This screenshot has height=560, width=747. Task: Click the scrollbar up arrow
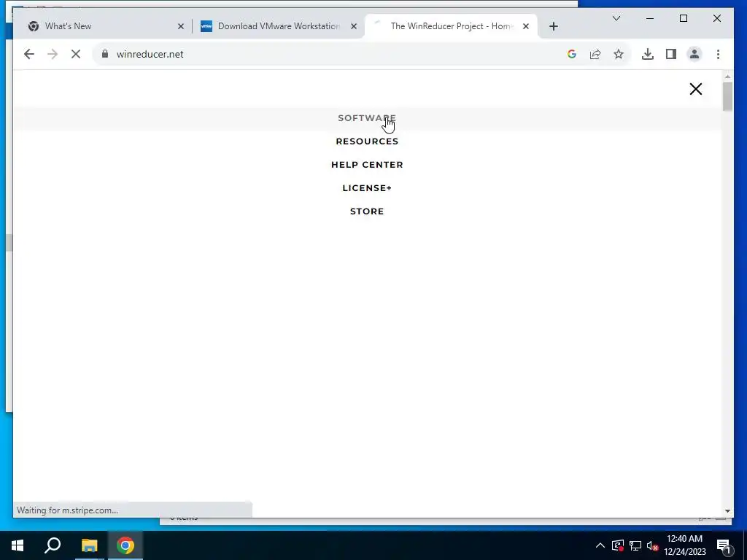727,76
